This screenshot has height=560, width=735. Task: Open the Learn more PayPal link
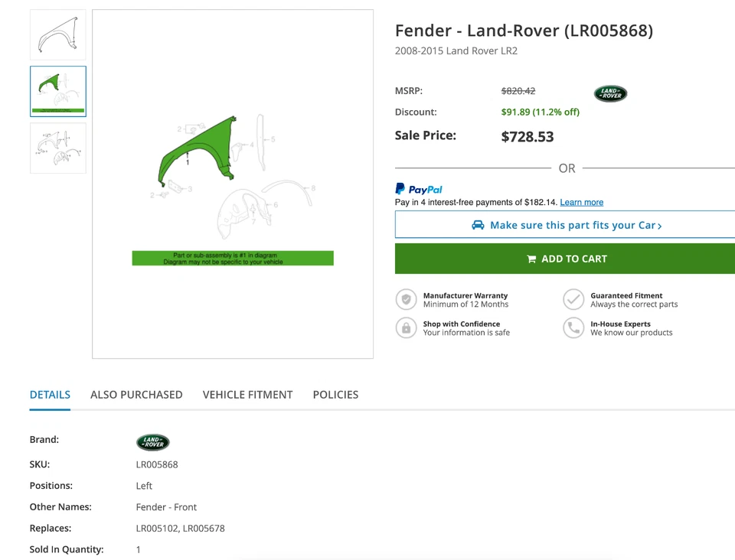582,202
